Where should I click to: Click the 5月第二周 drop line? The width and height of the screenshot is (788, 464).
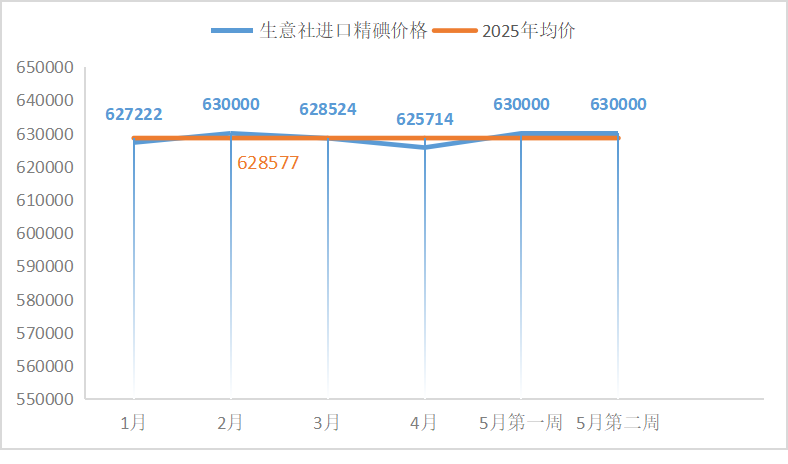(618, 266)
